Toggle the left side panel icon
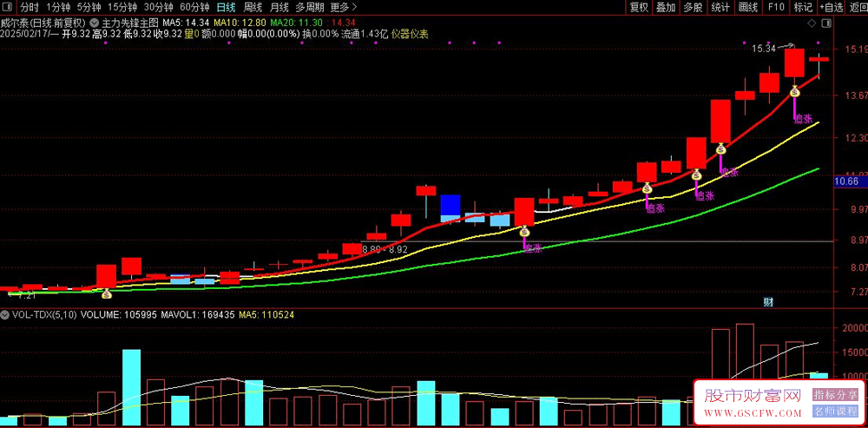The height and width of the screenshot is (428, 868). point(9,7)
